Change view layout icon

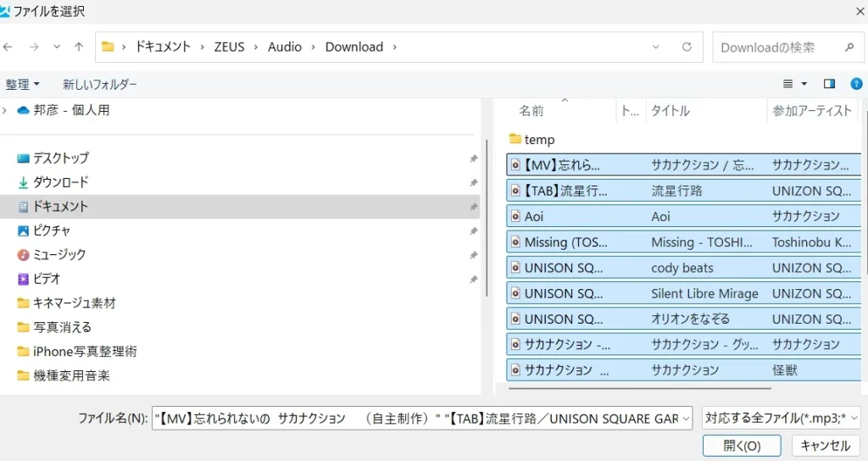click(x=787, y=84)
